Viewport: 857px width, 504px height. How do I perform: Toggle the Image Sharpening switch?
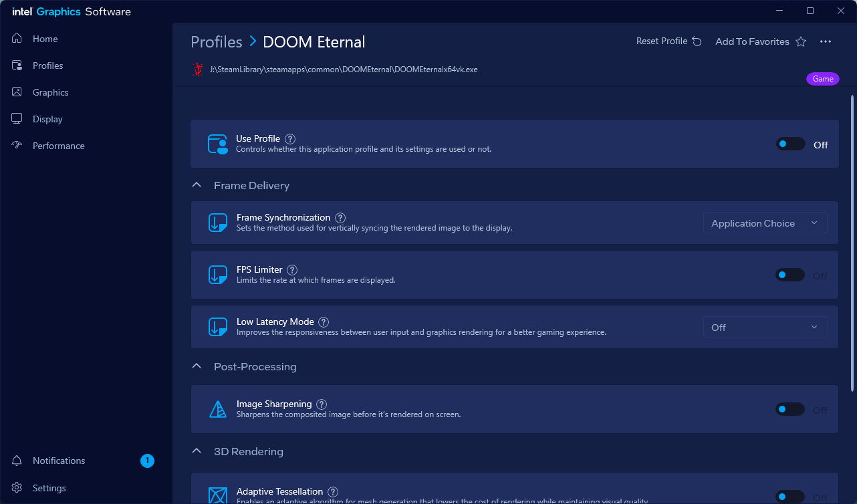tap(790, 409)
